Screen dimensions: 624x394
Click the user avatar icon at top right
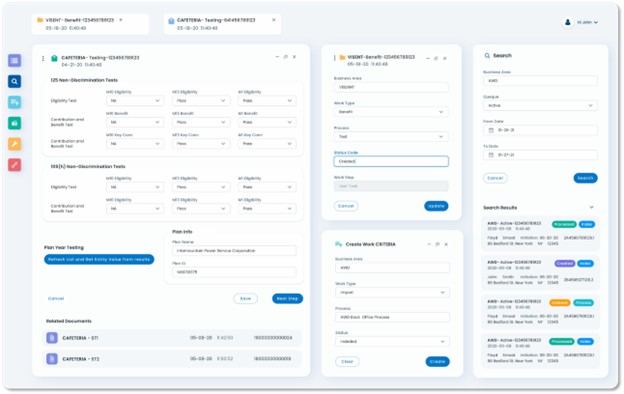pos(568,22)
